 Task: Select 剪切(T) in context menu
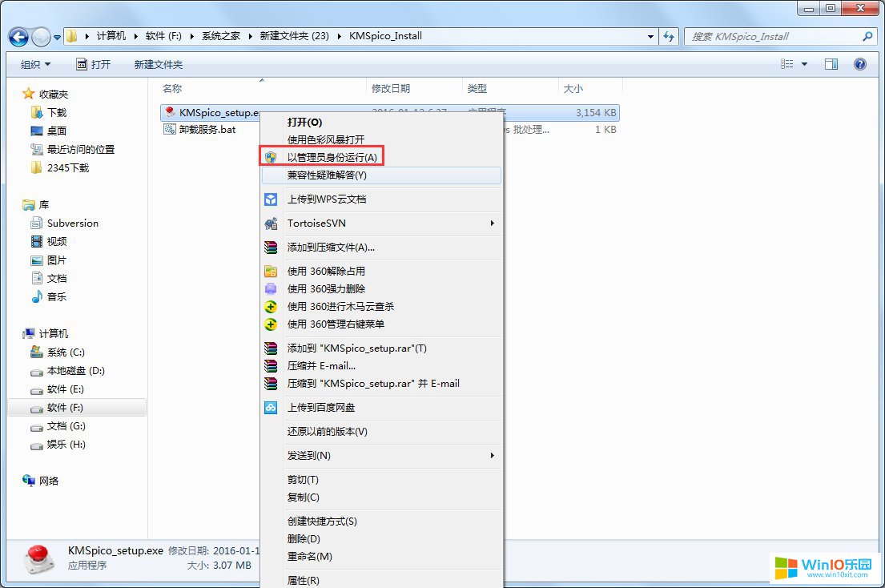click(381, 480)
